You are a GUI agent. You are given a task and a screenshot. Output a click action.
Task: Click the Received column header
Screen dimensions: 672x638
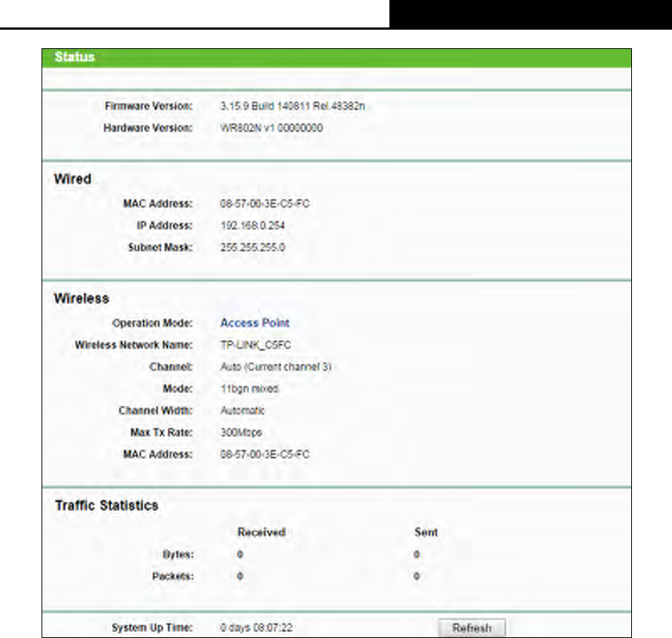261,532
